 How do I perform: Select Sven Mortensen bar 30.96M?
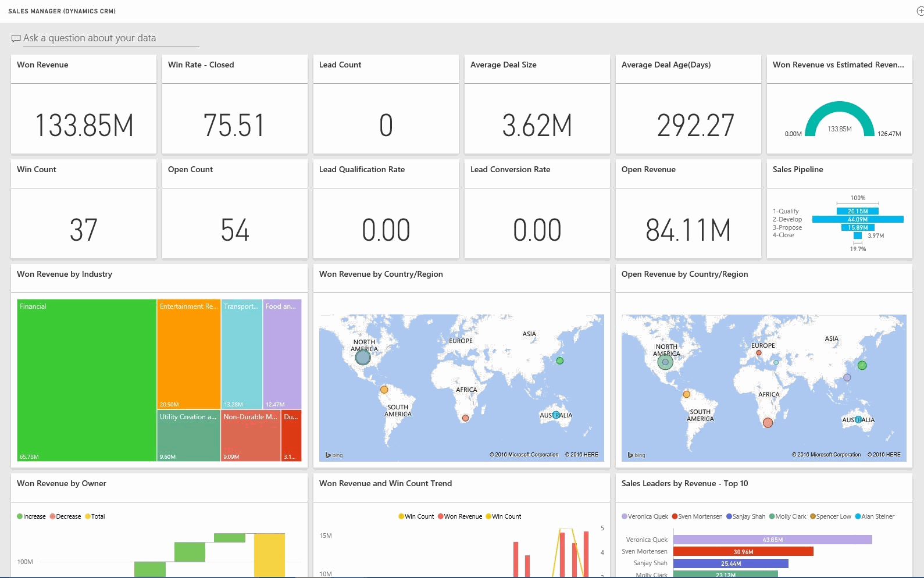point(743,551)
